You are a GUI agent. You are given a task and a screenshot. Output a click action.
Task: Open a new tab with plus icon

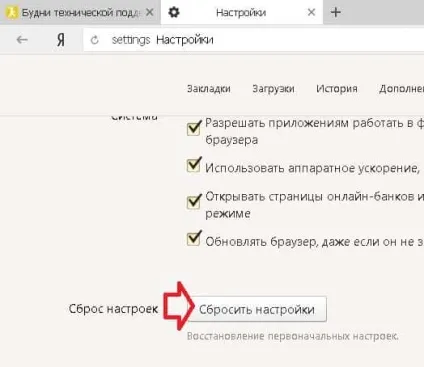(x=336, y=12)
